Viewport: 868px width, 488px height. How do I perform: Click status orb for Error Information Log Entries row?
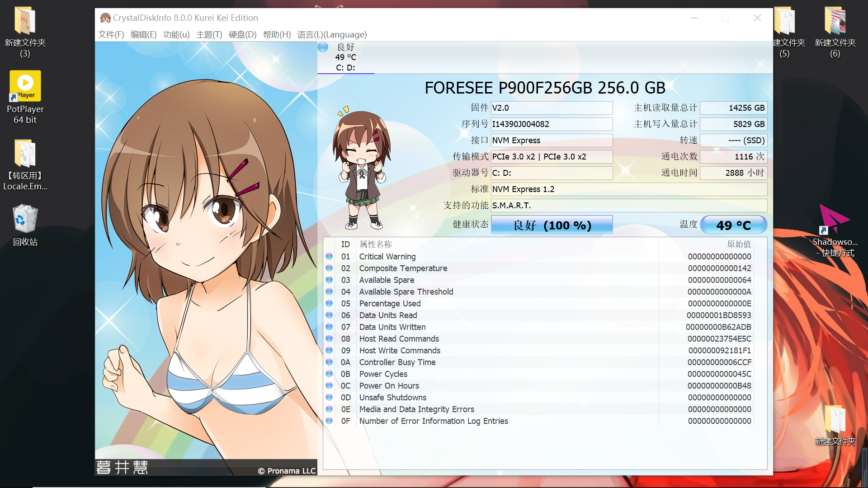click(x=330, y=421)
